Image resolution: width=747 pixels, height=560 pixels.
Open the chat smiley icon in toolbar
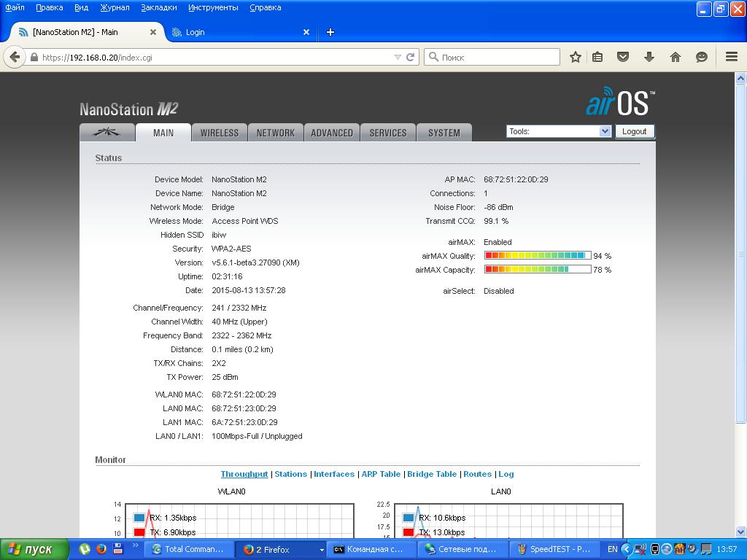[701, 58]
